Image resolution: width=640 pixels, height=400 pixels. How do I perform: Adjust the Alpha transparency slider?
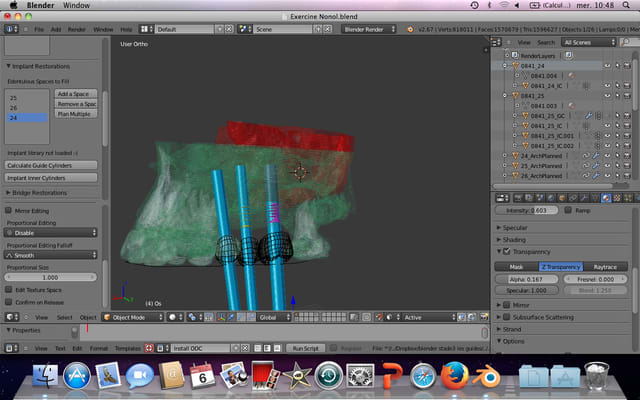pyautogui.click(x=527, y=280)
